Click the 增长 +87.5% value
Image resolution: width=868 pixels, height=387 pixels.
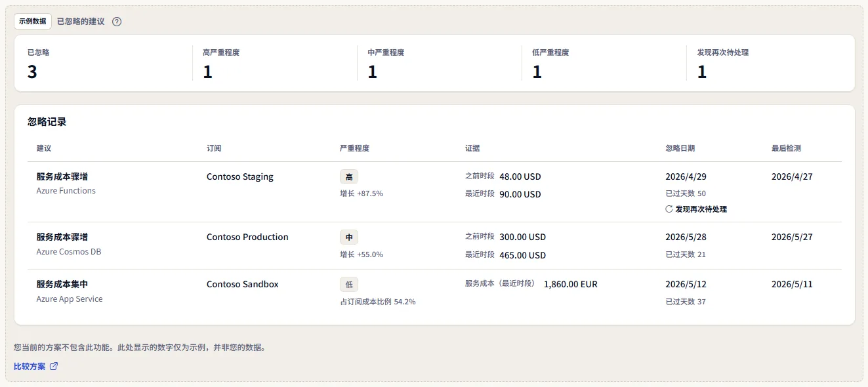point(362,193)
